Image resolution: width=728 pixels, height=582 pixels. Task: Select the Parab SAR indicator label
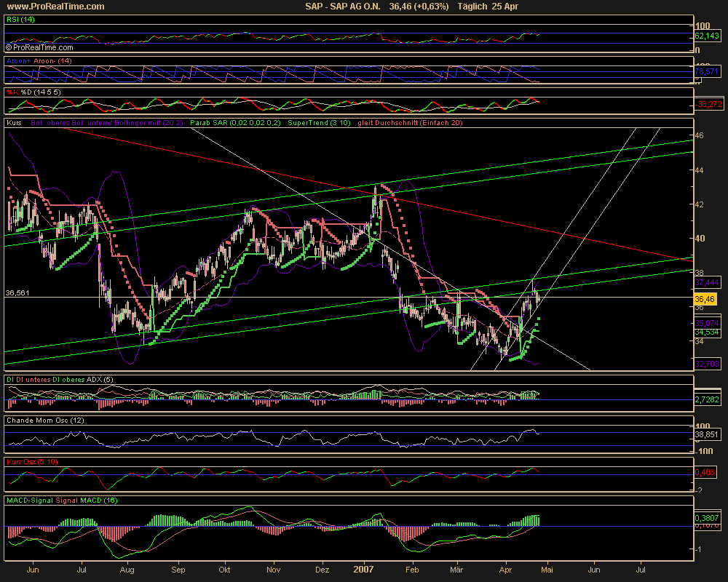pos(215,123)
